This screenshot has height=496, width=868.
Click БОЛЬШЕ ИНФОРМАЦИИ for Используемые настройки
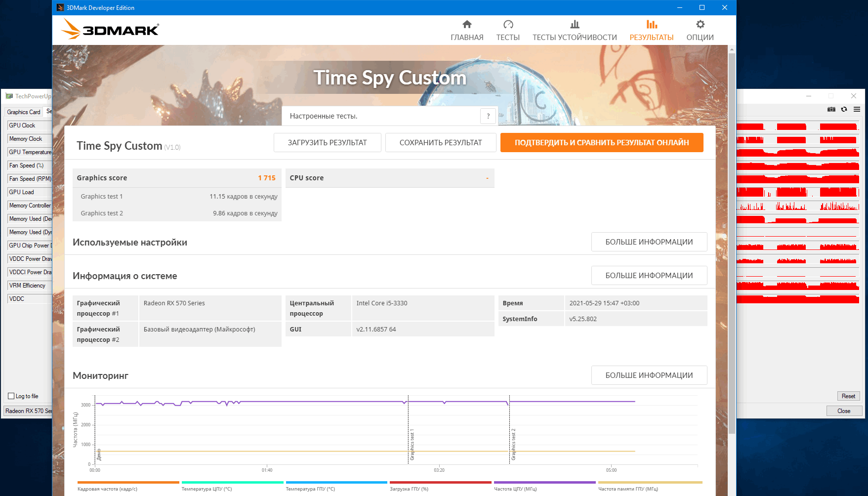(x=649, y=242)
